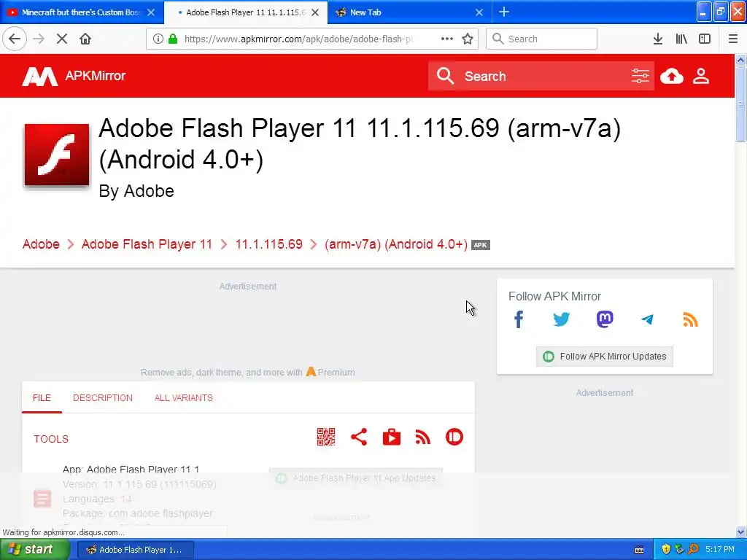This screenshot has height=560, width=747.
Task: Select the ALL VARIANTS tab
Action: click(x=183, y=397)
